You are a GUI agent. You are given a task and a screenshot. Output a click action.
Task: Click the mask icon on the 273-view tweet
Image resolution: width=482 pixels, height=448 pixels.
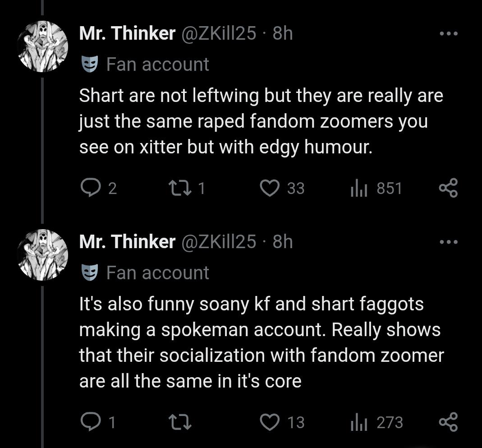89,273
